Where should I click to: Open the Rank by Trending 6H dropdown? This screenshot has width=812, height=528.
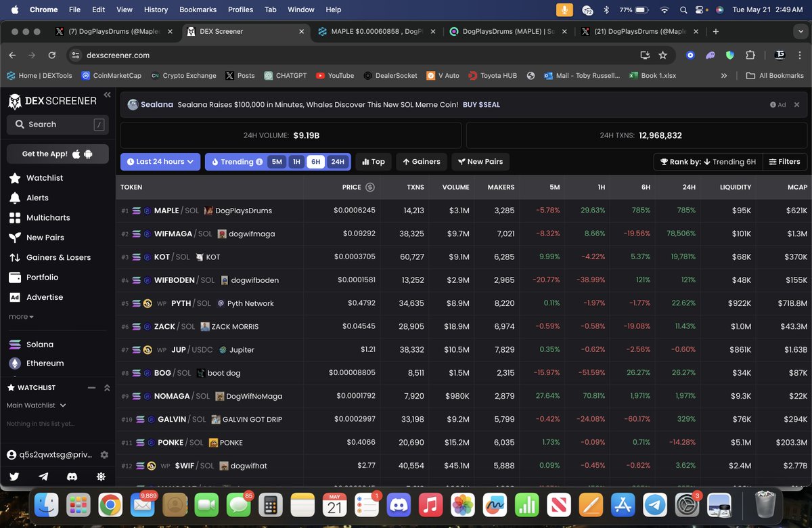click(x=707, y=162)
